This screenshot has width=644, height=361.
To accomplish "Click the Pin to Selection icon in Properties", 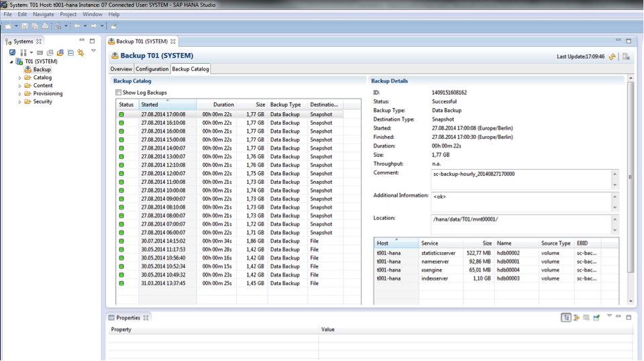I will [x=596, y=317].
